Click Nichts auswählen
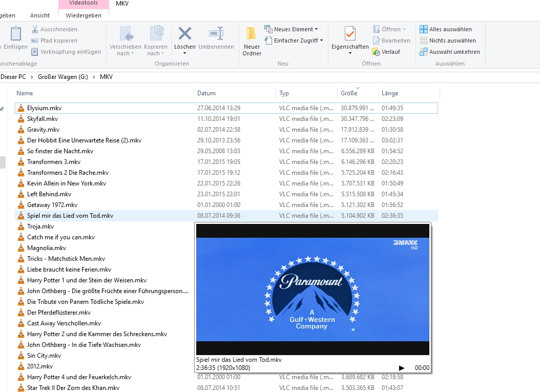The image size is (540, 392). pos(448,40)
